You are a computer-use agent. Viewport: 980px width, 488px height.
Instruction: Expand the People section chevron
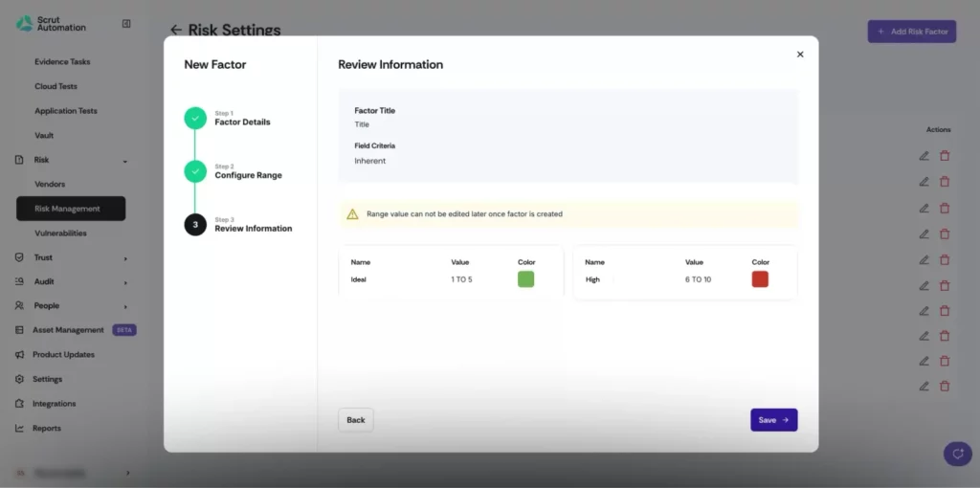(125, 307)
